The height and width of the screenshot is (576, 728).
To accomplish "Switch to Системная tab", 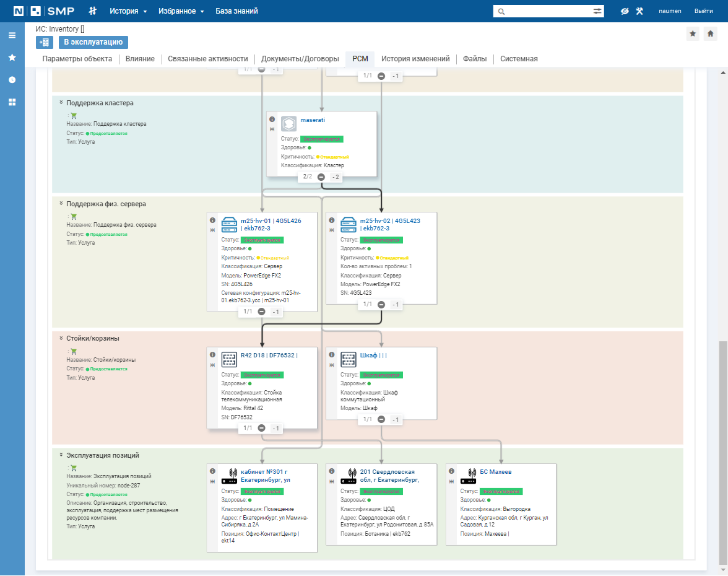I will (519, 59).
